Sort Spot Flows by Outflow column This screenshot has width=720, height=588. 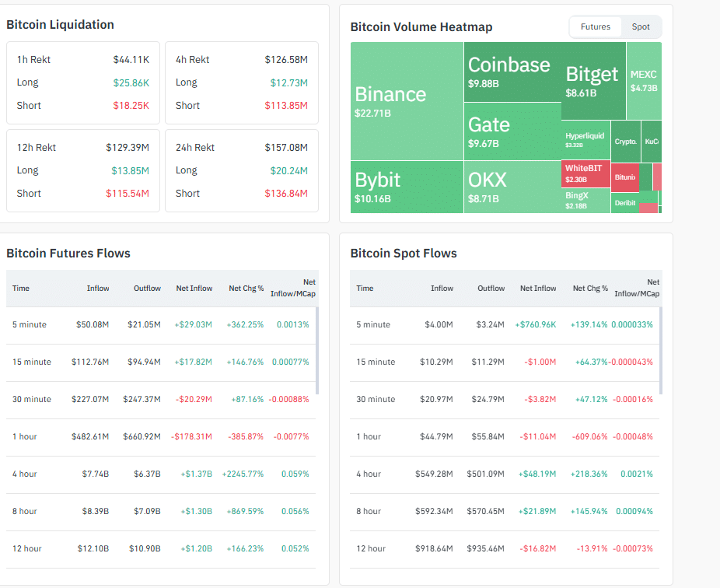491,289
